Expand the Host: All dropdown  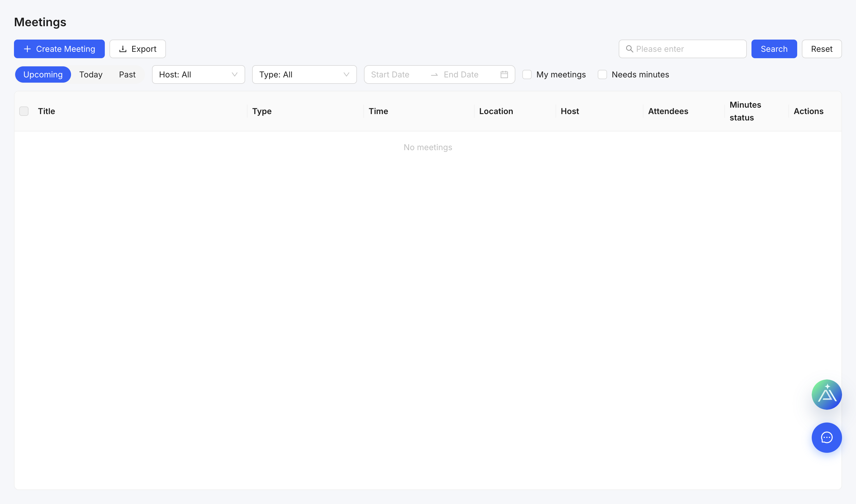[x=198, y=74]
